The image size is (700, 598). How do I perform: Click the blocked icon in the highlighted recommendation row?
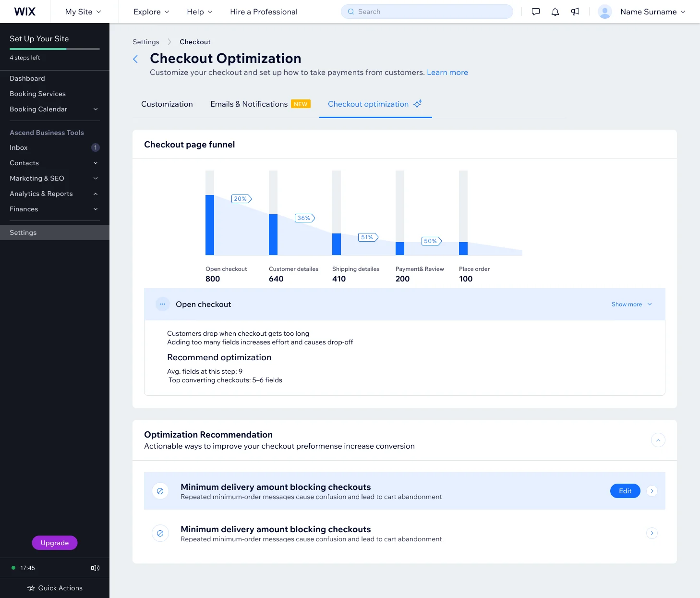(x=160, y=491)
